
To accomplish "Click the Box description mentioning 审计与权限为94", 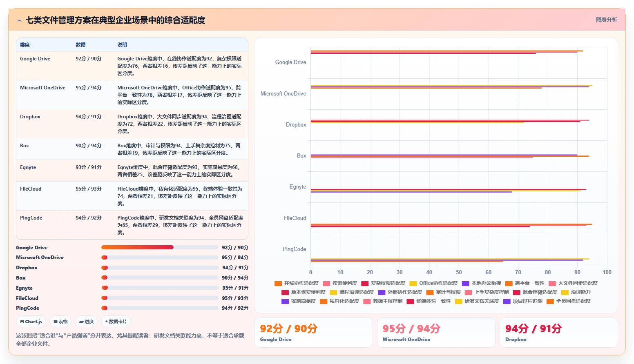I will tap(180, 149).
